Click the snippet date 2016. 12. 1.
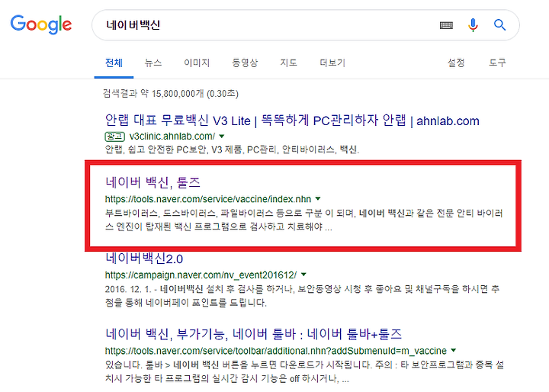 pos(128,289)
